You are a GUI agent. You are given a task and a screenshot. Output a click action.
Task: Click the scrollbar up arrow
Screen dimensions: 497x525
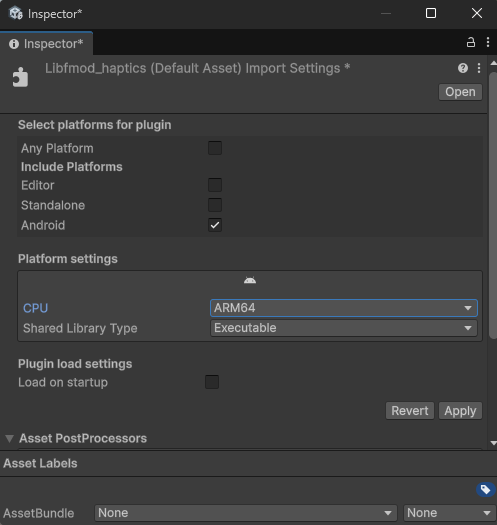[493, 63]
